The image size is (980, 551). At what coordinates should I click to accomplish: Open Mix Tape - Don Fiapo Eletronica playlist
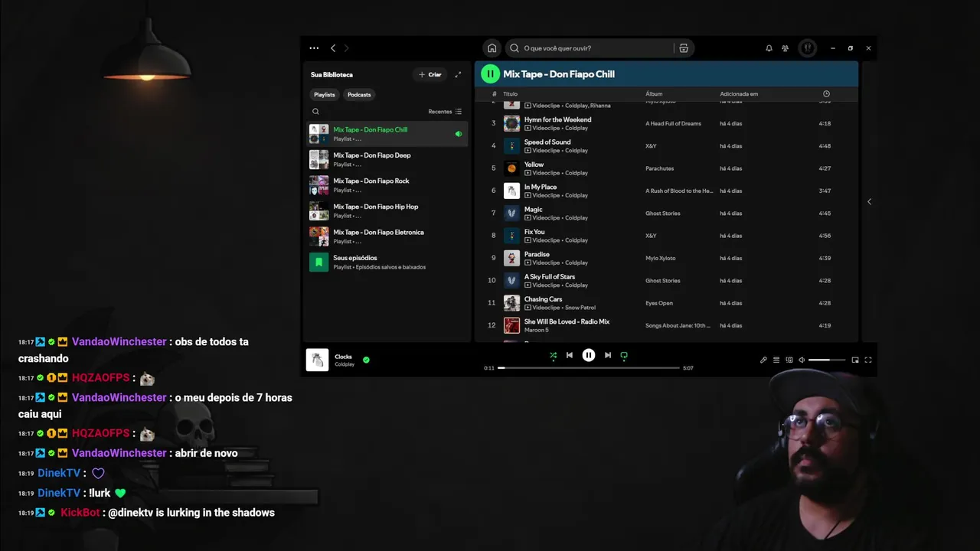387,236
